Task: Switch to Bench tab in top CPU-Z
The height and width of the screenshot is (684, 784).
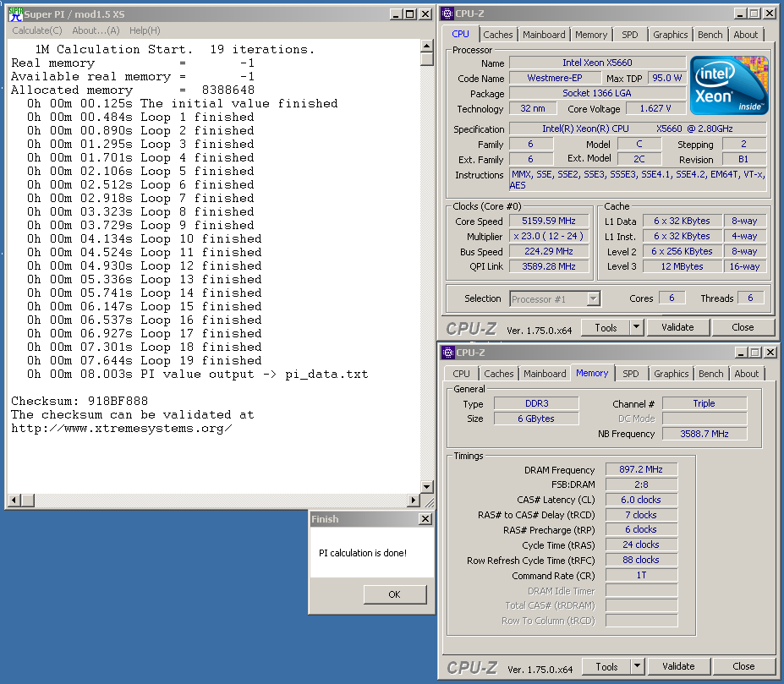Action: (x=710, y=35)
